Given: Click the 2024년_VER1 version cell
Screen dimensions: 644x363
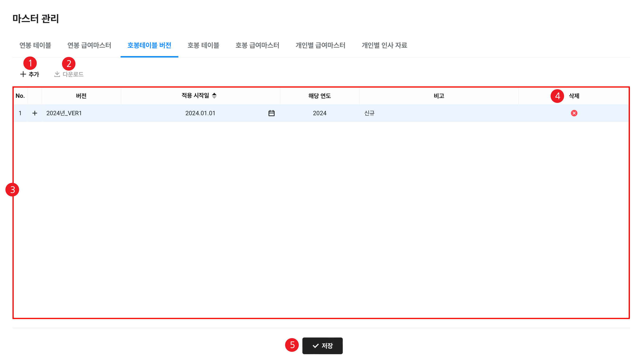Looking at the screenshot, I should pos(64,113).
